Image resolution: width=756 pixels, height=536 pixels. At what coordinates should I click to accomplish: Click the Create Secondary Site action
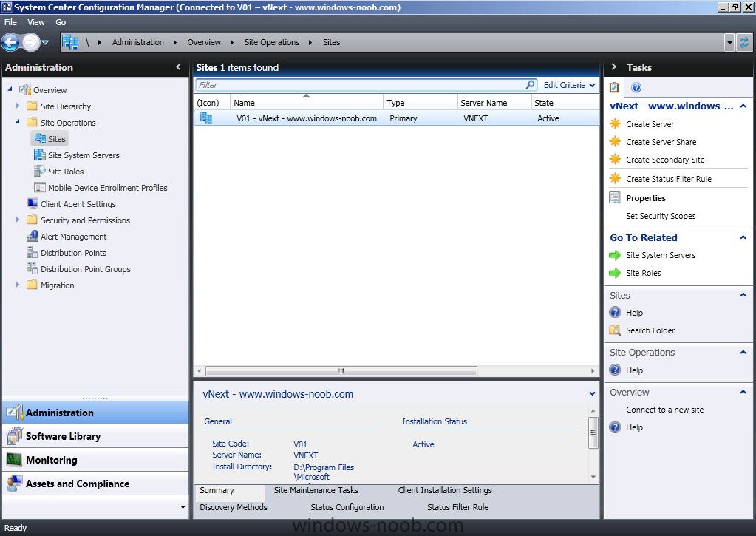[665, 160]
